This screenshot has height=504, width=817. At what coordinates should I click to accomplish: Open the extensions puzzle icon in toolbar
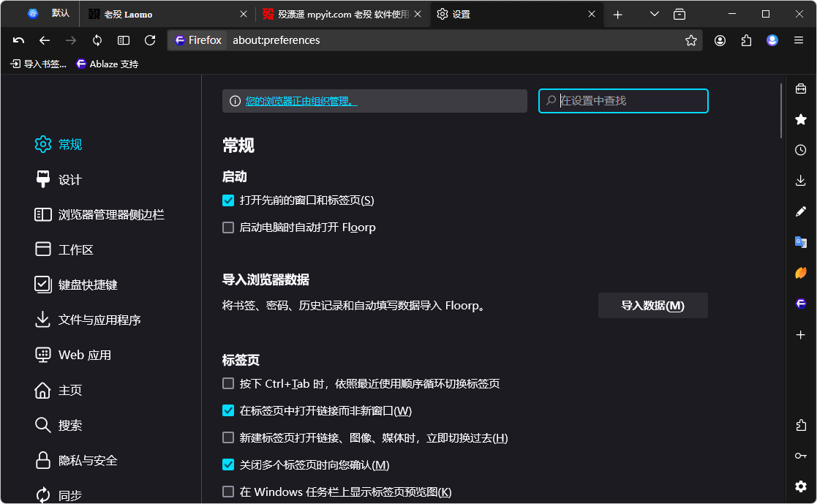pyautogui.click(x=746, y=40)
